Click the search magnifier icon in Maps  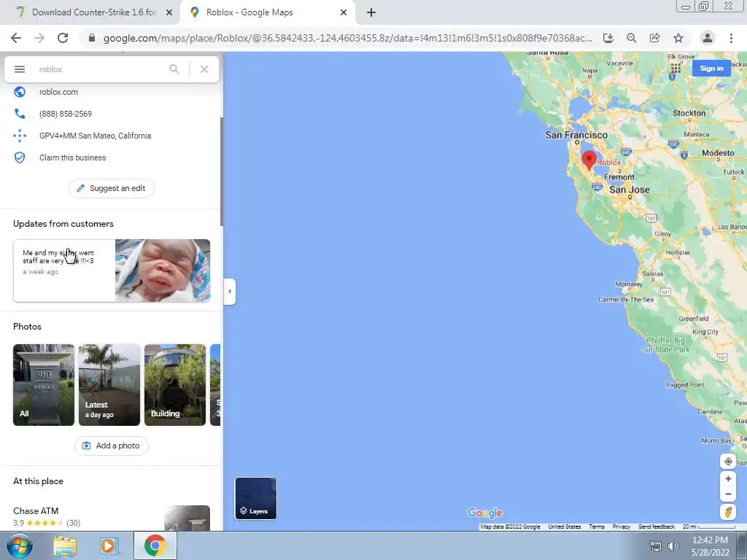point(174,69)
